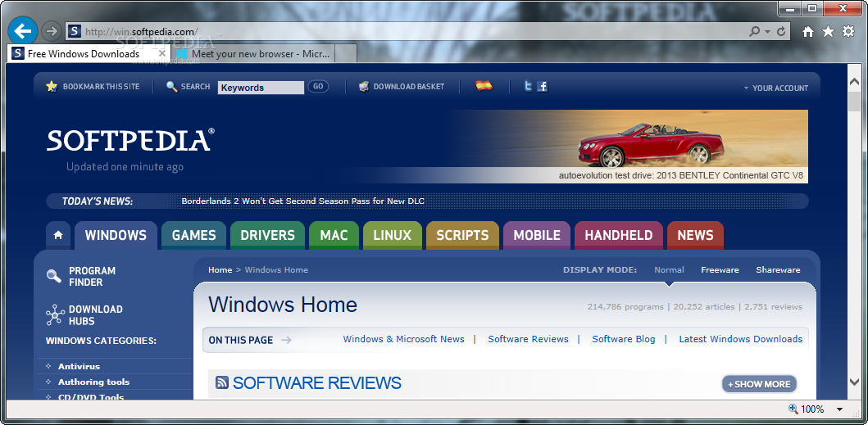Open the browser Home icon
This screenshot has height=425, width=868.
(x=808, y=32)
